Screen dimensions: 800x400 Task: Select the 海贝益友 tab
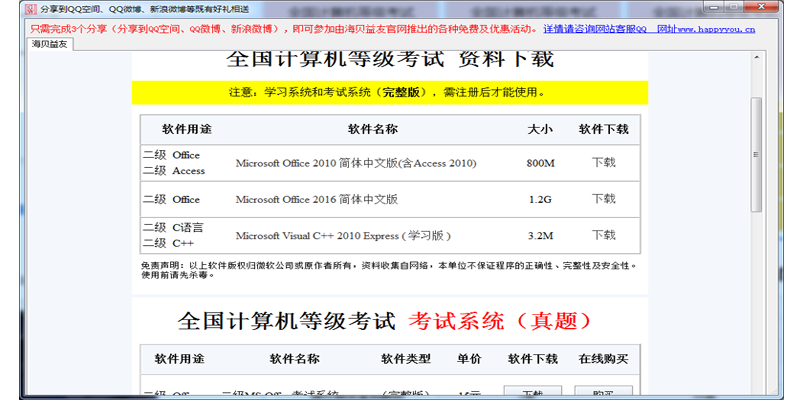click(x=49, y=44)
